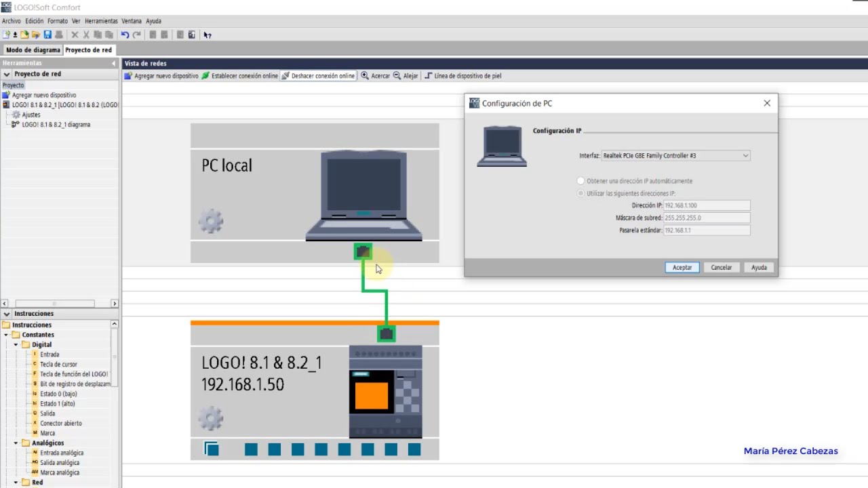Collapse the Analógicos folder
The height and width of the screenshot is (488, 868).
pos(16,443)
